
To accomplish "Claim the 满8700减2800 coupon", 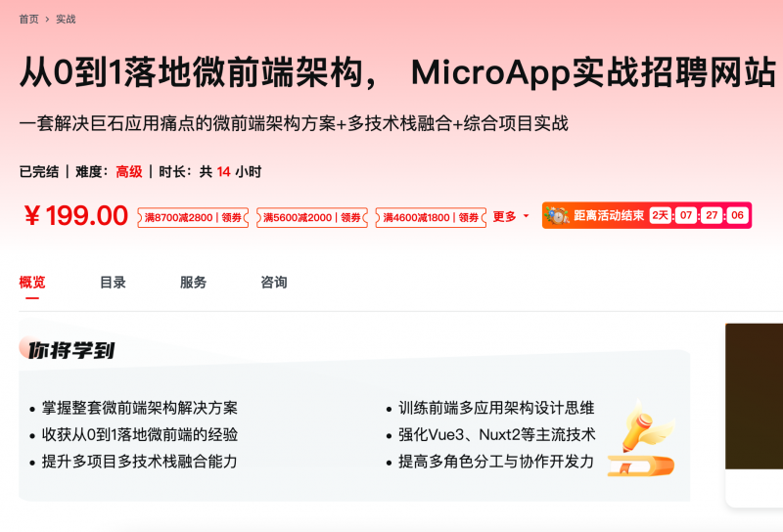I will [193, 217].
